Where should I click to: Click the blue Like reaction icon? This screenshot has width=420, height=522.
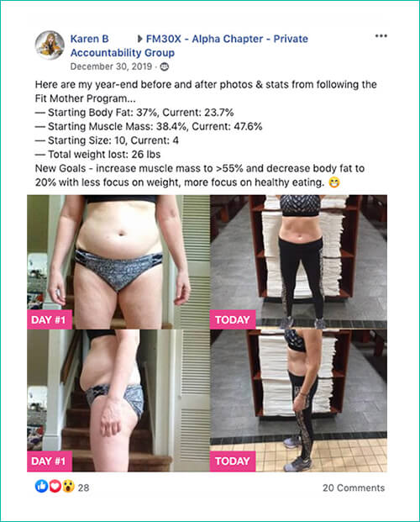click(41, 487)
